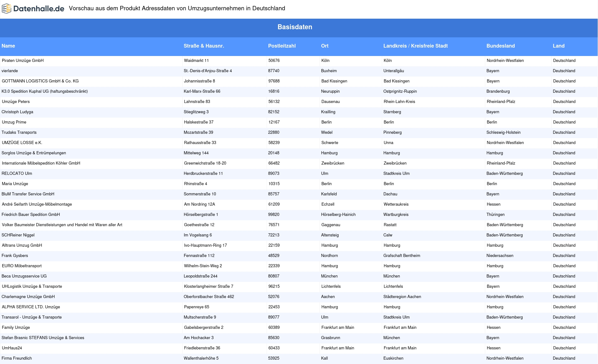Select Alltrans Umzug GmbH
The image size is (598, 364).
click(x=22, y=245)
